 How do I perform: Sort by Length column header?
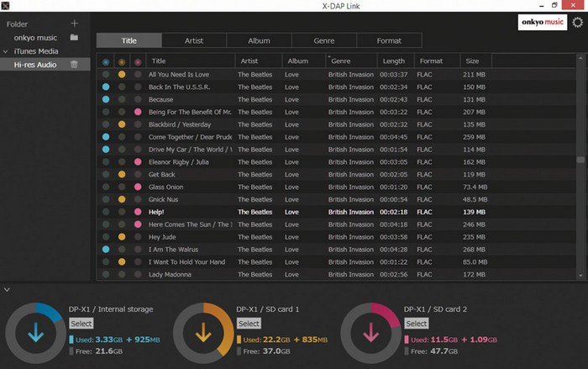click(x=396, y=61)
